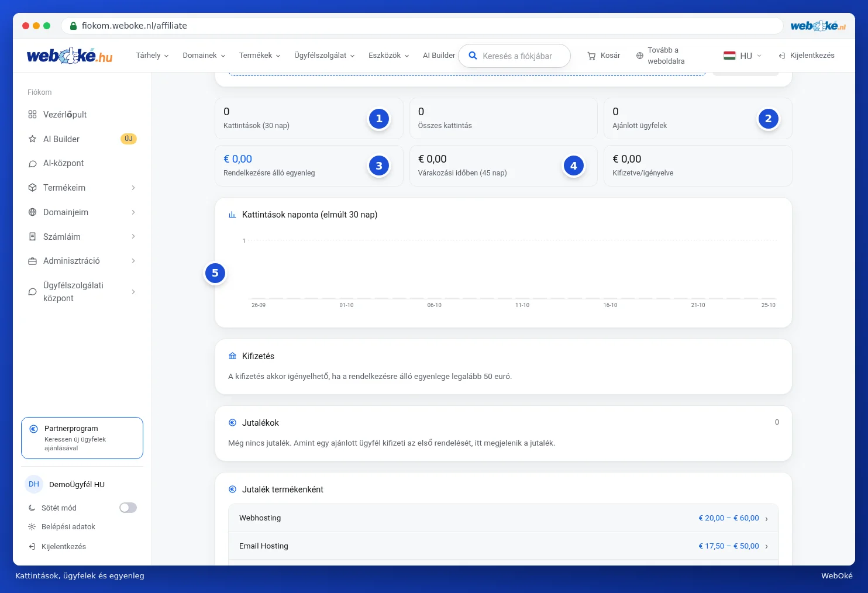Click the sidebar Kijelentkezés exit icon
Image resolution: width=868 pixels, height=593 pixels.
(32, 547)
